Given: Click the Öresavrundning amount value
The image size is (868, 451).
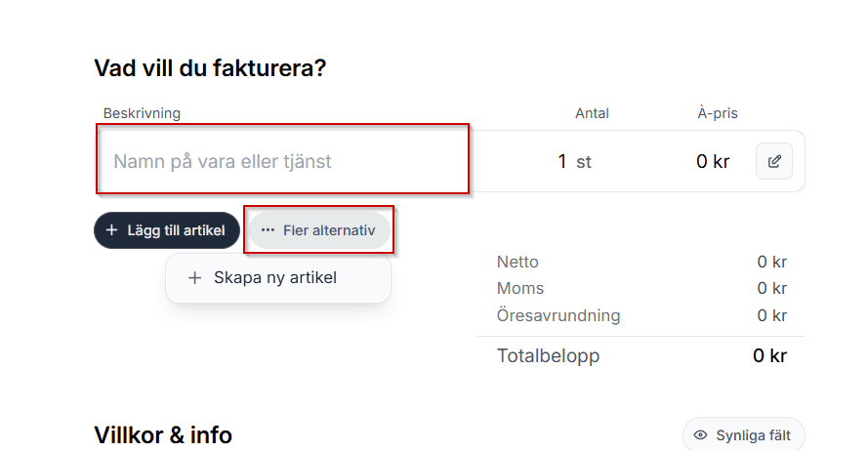Looking at the screenshot, I should pos(771,316).
